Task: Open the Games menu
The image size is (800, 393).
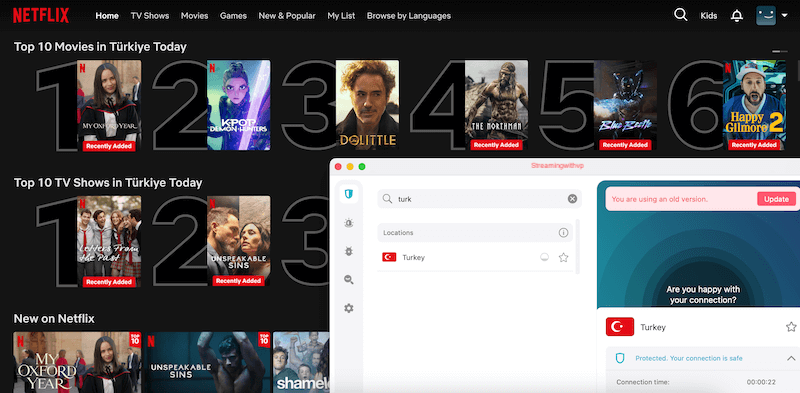Action: (x=233, y=16)
